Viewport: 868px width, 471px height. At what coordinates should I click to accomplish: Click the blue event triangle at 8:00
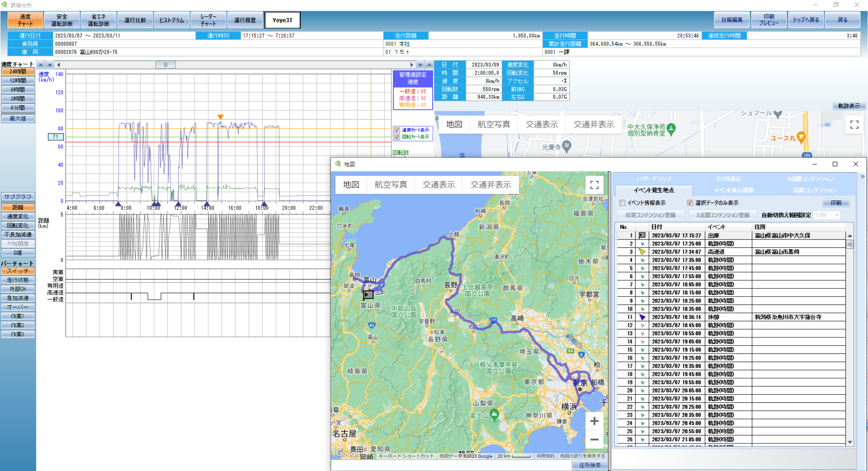[118, 204]
